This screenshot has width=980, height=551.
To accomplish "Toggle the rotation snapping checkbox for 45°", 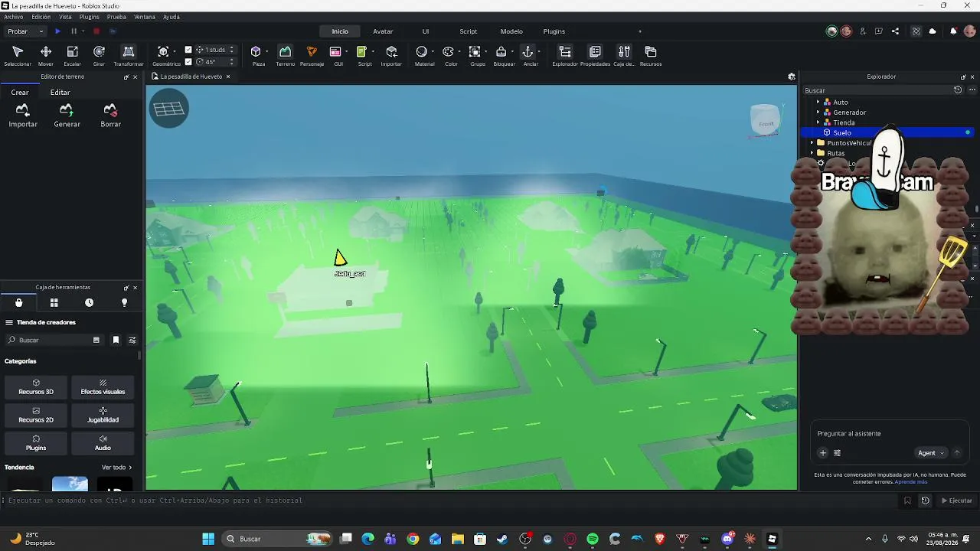I will [188, 62].
